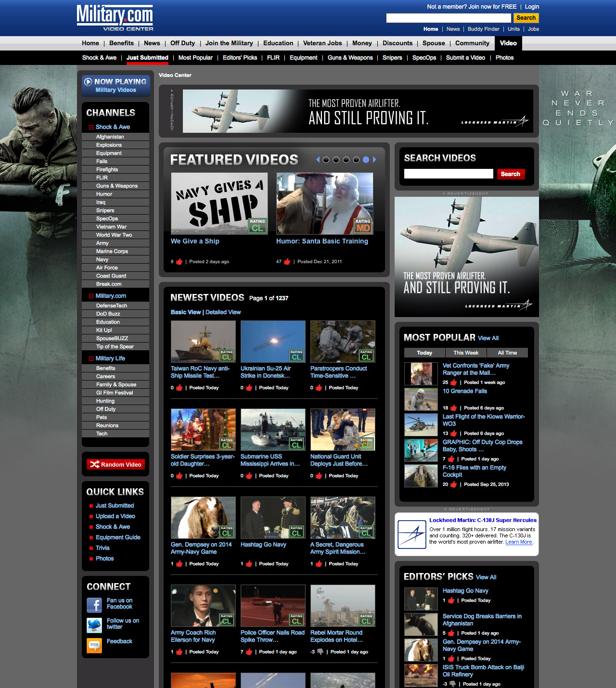Open the Santa Basic Training thumbnail

325,204
